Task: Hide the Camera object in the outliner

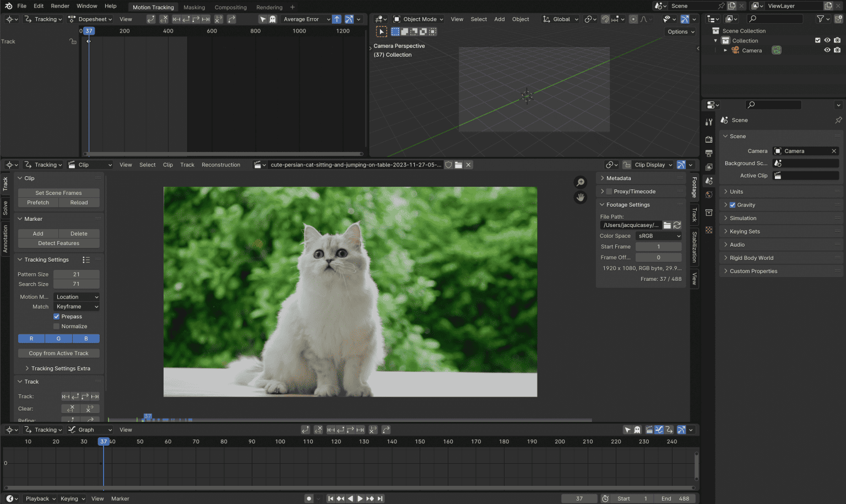Action: tap(827, 50)
